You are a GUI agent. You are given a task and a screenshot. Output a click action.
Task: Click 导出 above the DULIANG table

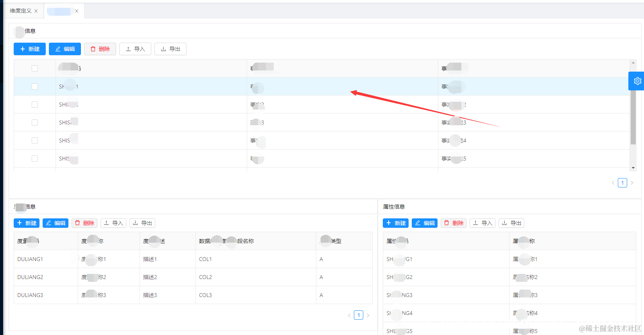point(142,223)
